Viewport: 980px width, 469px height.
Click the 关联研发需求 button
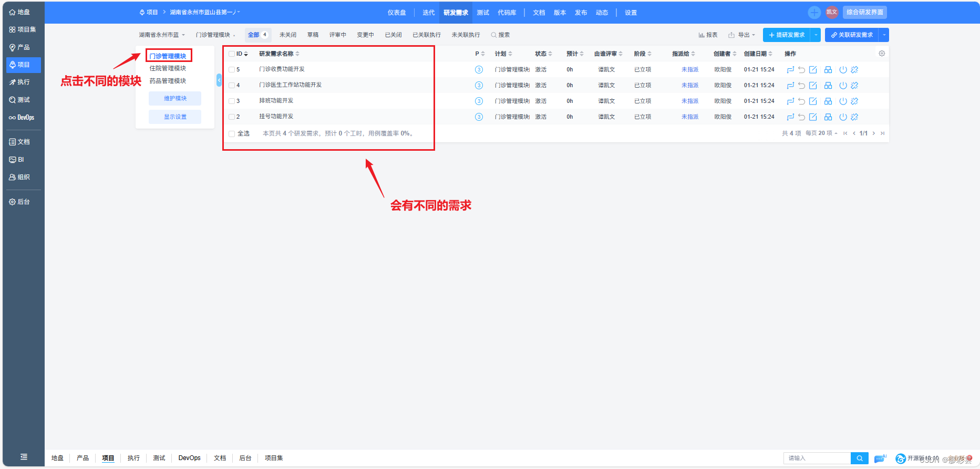(852, 35)
